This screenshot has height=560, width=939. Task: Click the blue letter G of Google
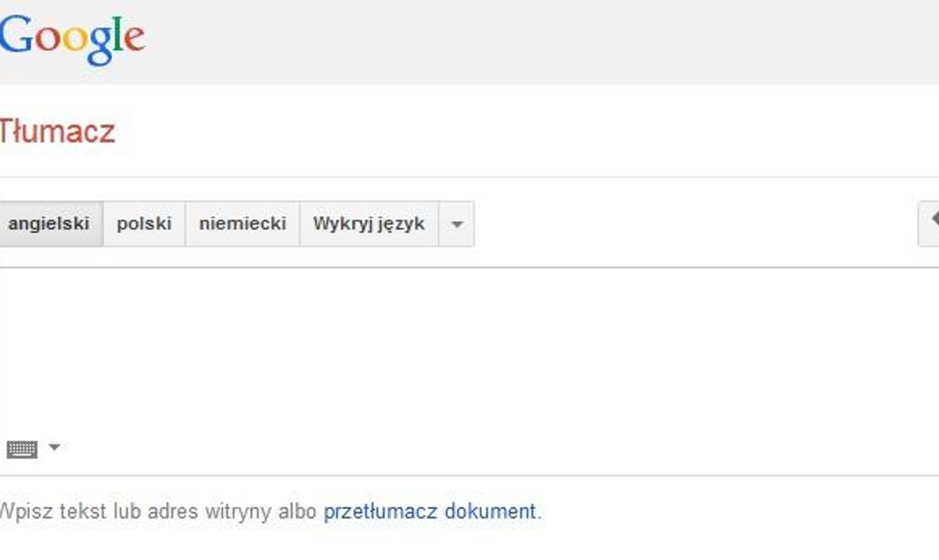16,36
